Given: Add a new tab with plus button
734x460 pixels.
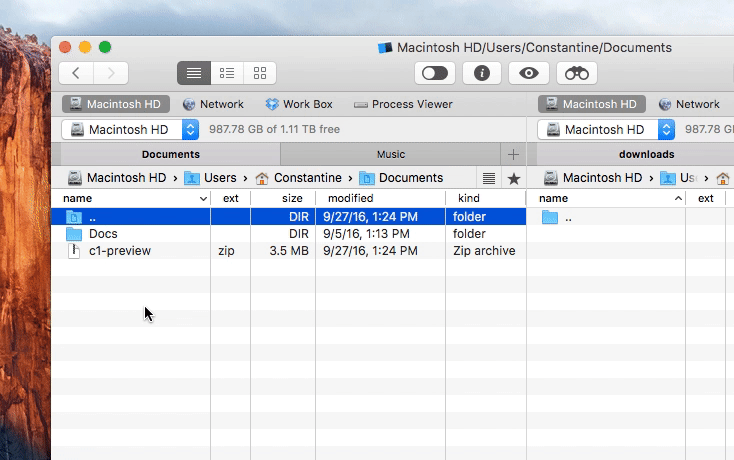Looking at the screenshot, I should tap(514, 154).
